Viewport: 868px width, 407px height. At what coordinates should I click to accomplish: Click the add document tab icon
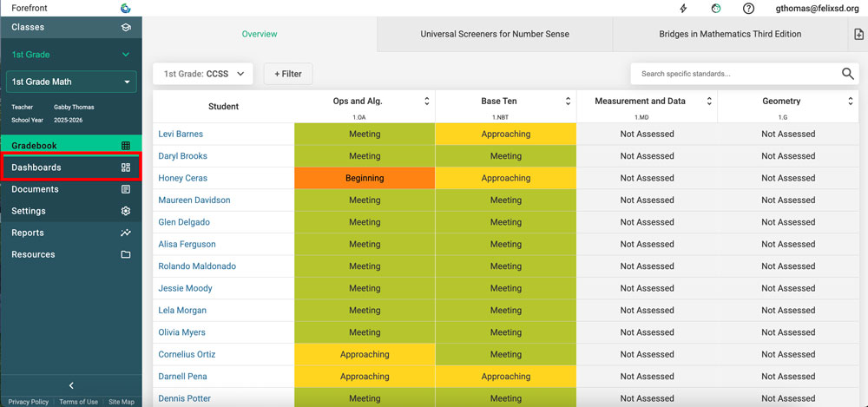tap(858, 35)
